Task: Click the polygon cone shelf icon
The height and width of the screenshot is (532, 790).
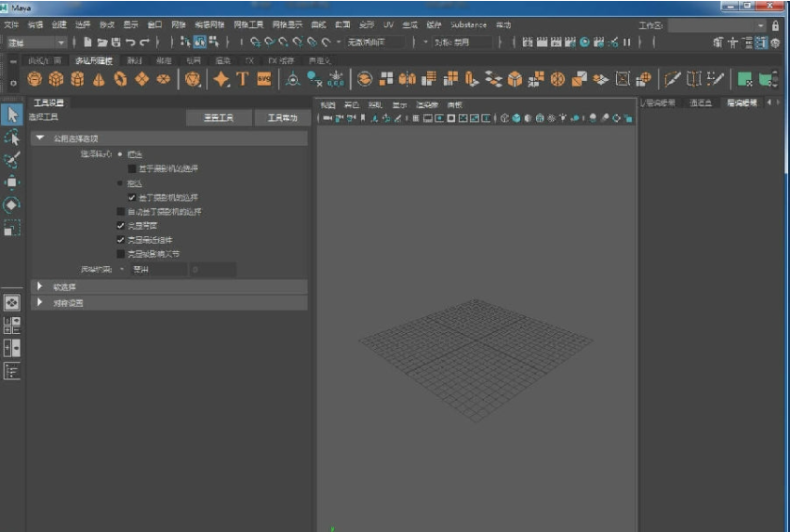Action: (99, 79)
